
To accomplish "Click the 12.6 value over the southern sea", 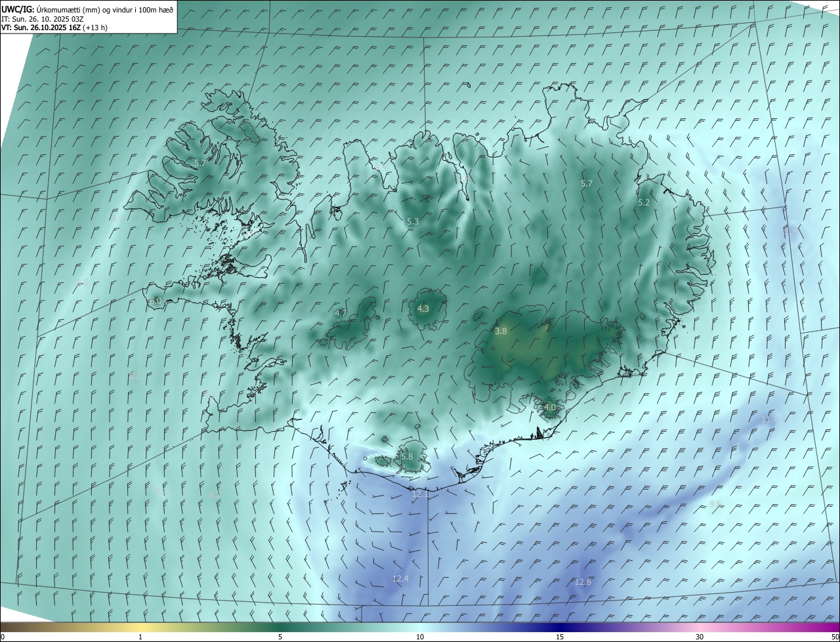I will click(x=583, y=582).
